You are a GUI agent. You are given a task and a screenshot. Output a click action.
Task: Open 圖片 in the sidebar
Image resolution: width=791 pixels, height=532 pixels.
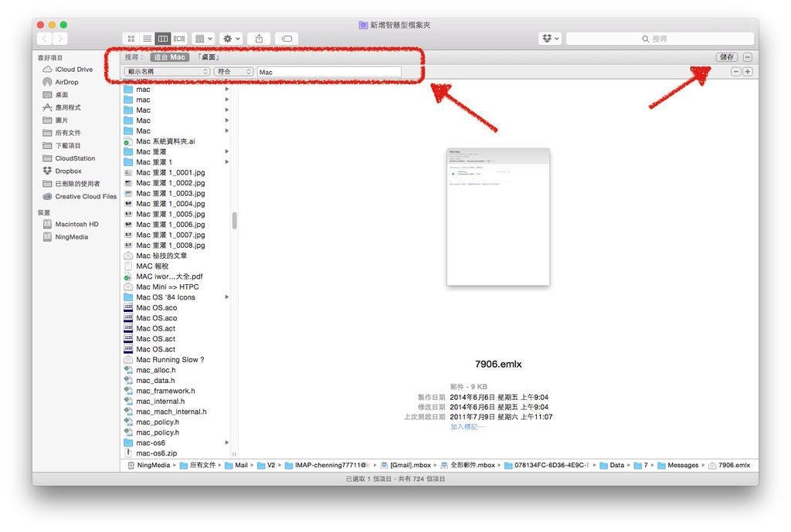(62, 120)
